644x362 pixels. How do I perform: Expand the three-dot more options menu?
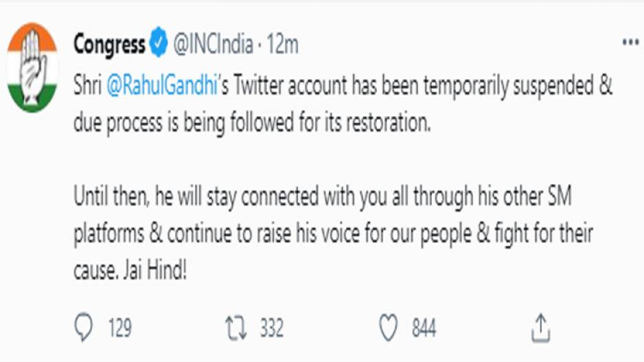click(630, 42)
